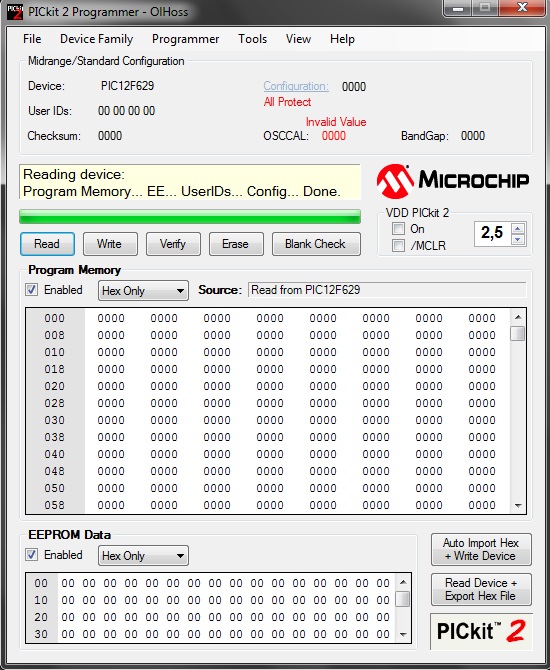
Task: Click program memory address row 030
Action: pyautogui.click(x=55, y=420)
